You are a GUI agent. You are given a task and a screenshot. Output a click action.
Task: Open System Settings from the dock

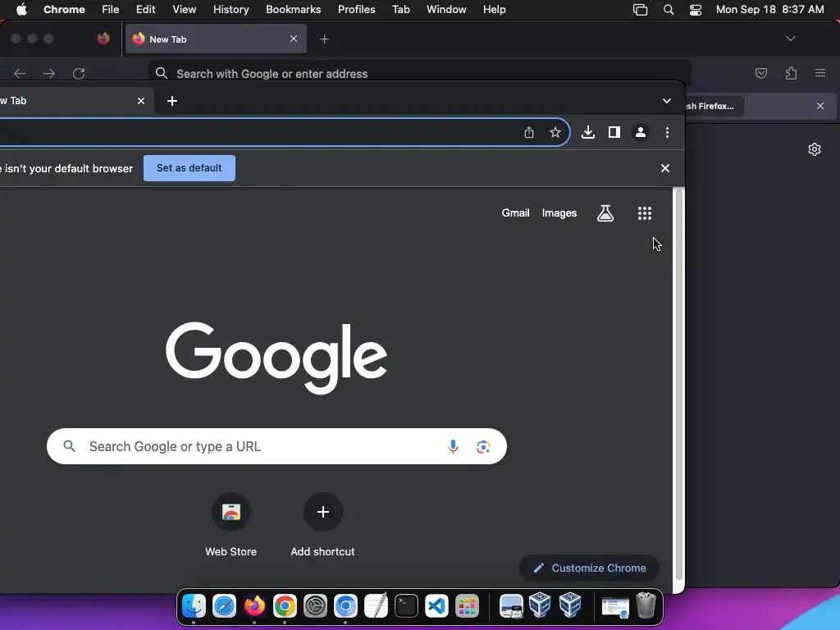coord(315,606)
